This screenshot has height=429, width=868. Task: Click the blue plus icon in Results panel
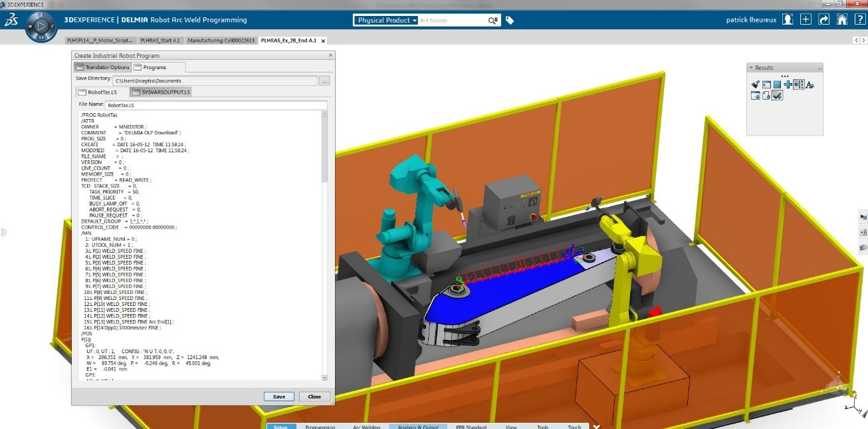coord(788,84)
